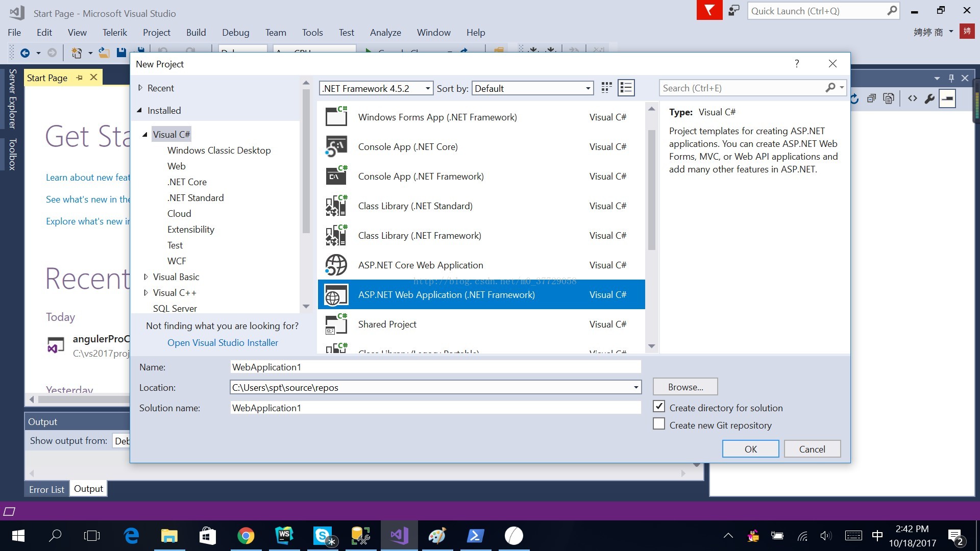Image resolution: width=980 pixels, height=551 pixels.
Task: Open WebStorm from taskbar
Action: 284,536
